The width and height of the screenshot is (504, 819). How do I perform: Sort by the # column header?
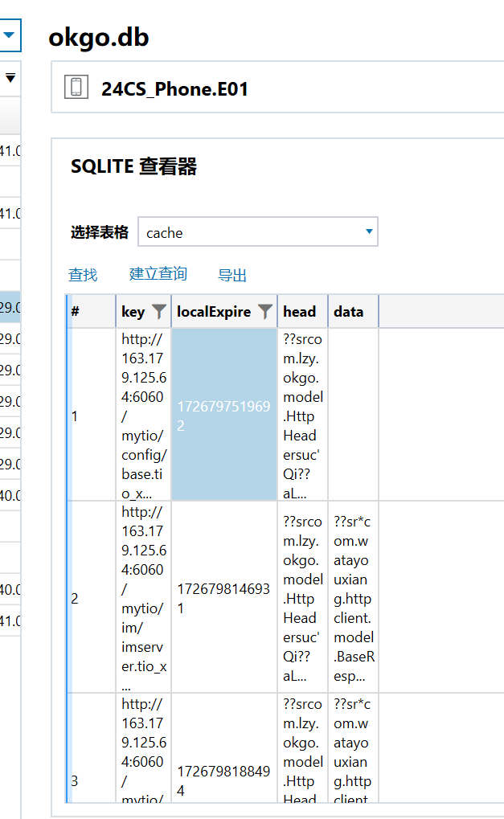[x=92, y=312]
